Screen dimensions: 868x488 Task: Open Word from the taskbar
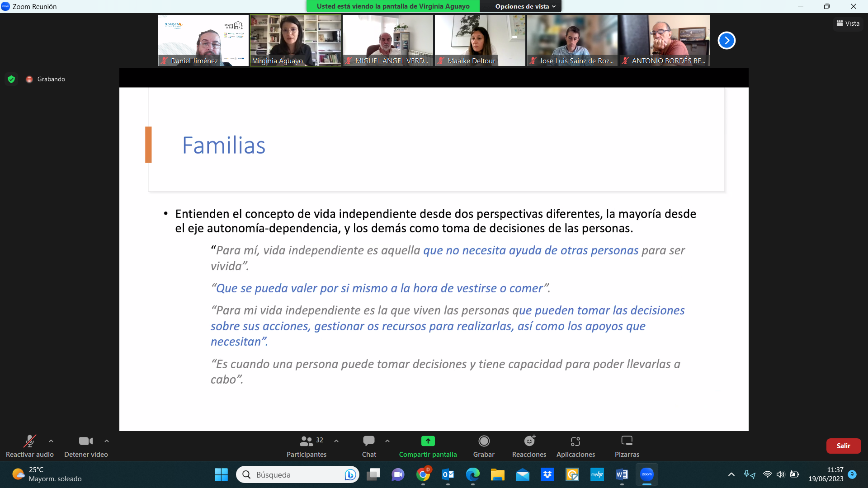click(x=622, y=474)
